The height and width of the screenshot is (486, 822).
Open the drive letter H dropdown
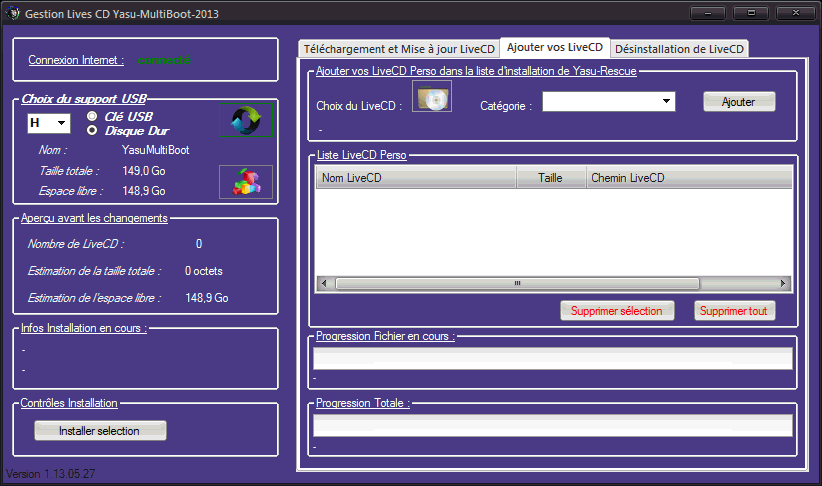(49, 123)
